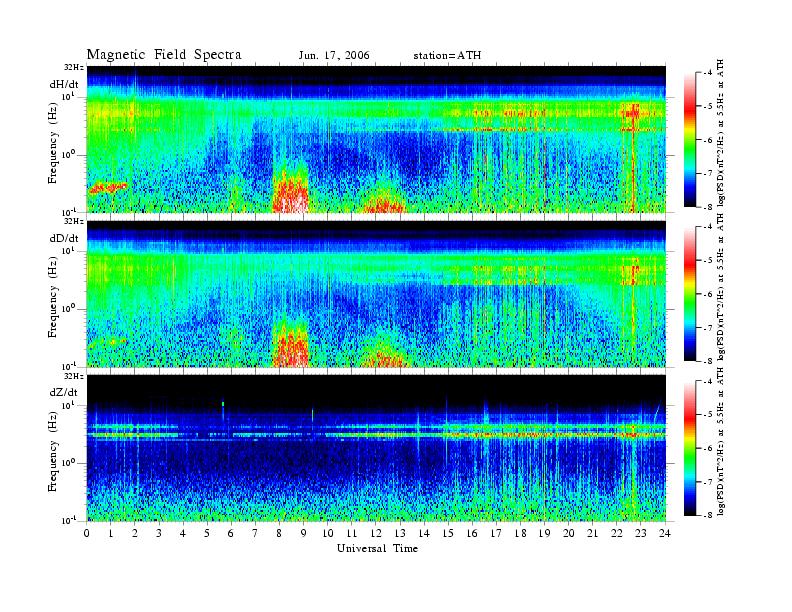Click the "dD/dt" panel label
The width and height of the screenshot is (792, 612).
[x=64, y=238]
